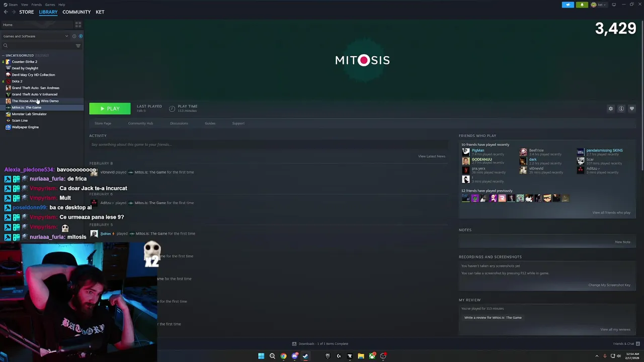Open the Guides tab
Viewport: 644px width, 362px height.
tap(210, 123)
